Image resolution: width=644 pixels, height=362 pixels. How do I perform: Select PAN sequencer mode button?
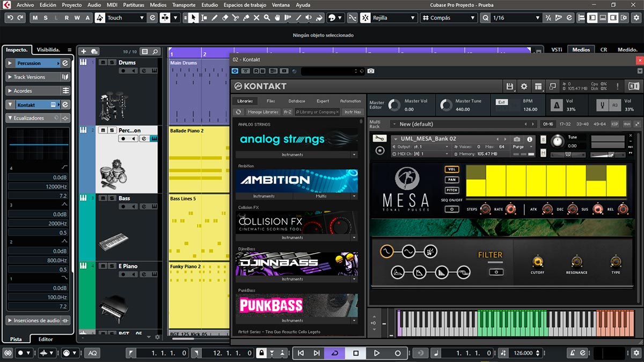tap(451, 180)
